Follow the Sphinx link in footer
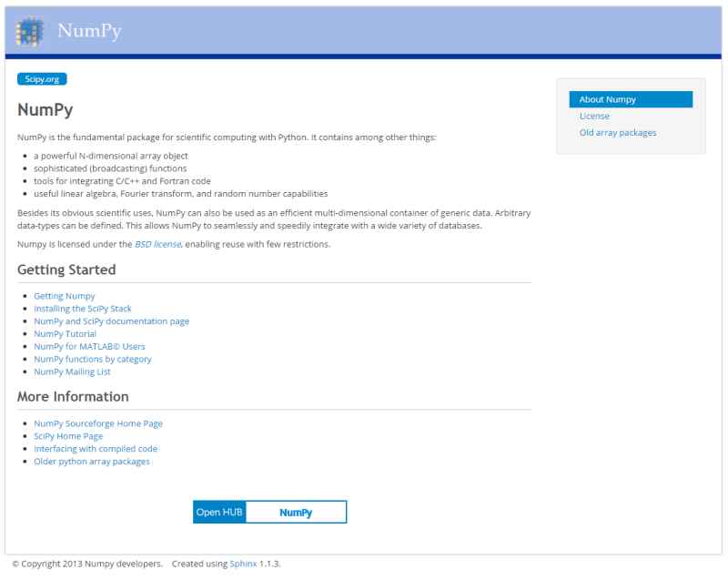Viewport: 728px width, 580px height. coord(243,564)
